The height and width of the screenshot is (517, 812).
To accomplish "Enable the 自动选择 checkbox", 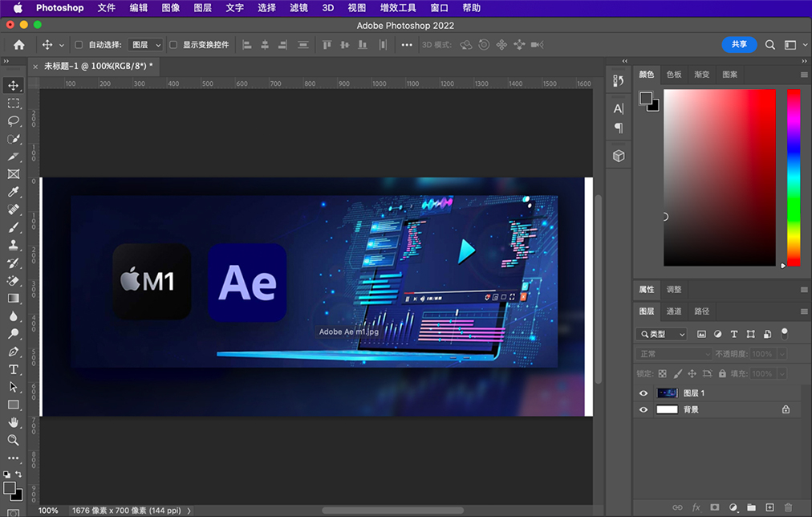I will coord(78,45).
